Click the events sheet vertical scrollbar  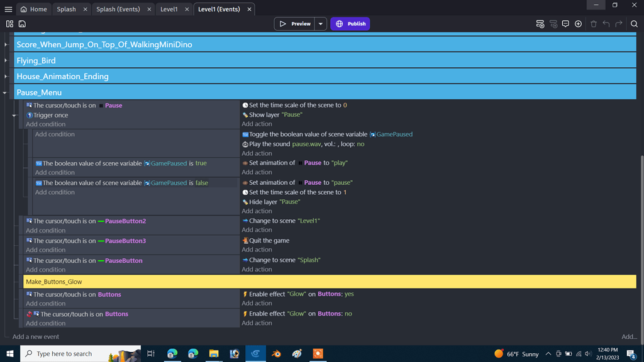tap(641, 250)
